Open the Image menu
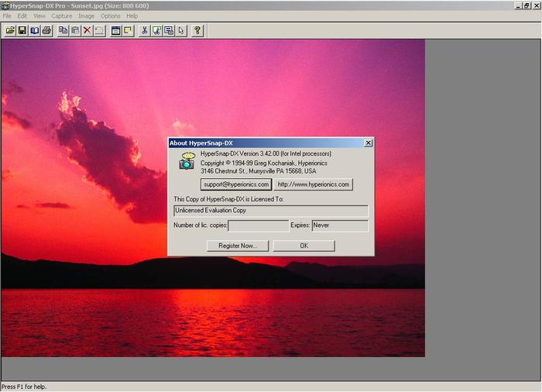 [86, 15]
